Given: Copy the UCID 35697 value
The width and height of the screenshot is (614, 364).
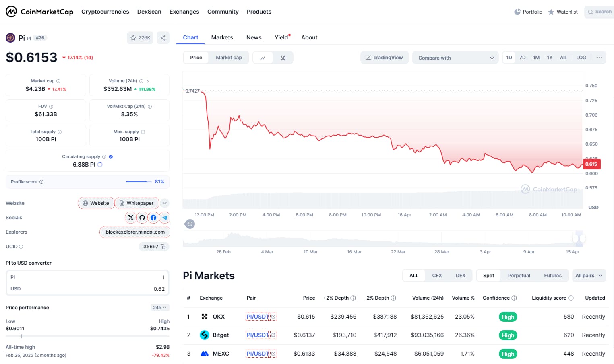Looking at the screenshot, I should 163,247.
